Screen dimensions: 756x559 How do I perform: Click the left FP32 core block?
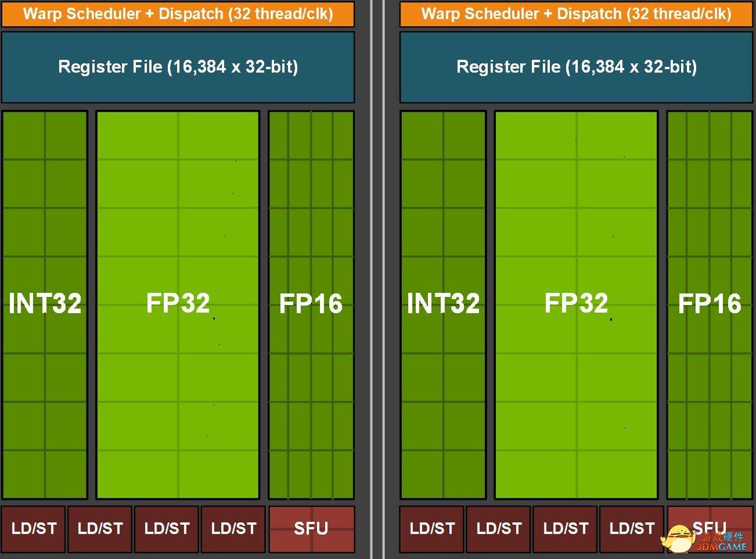pos(178,305)
